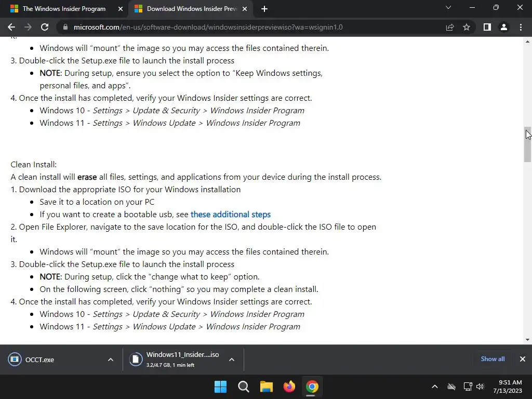Click the 'Clean Install:' heading text

[34, 165]
